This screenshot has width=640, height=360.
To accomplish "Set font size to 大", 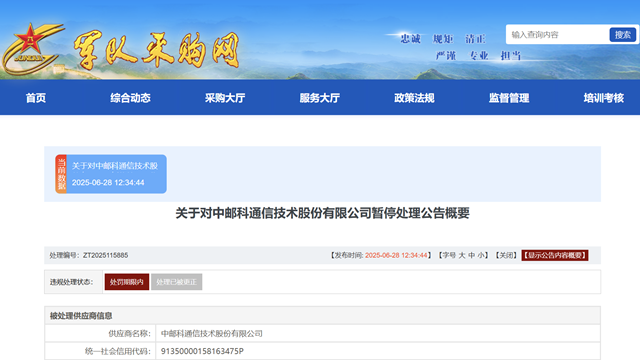I will (462, 256).
